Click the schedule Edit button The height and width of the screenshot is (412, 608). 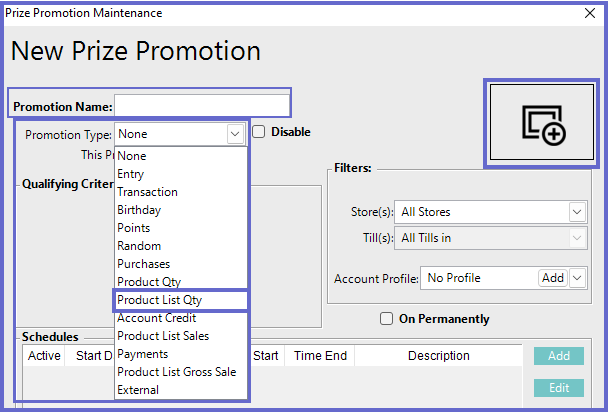[x=559, y=388]
